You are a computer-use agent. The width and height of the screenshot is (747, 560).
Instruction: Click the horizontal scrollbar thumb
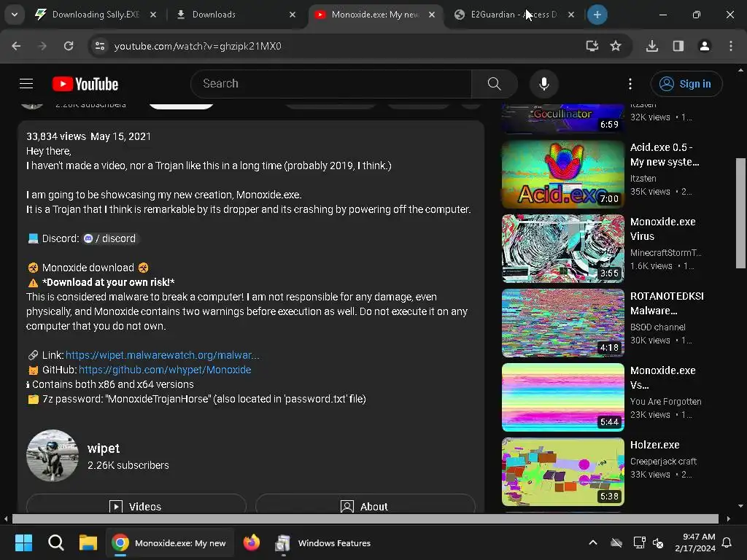tap(365, 518)
